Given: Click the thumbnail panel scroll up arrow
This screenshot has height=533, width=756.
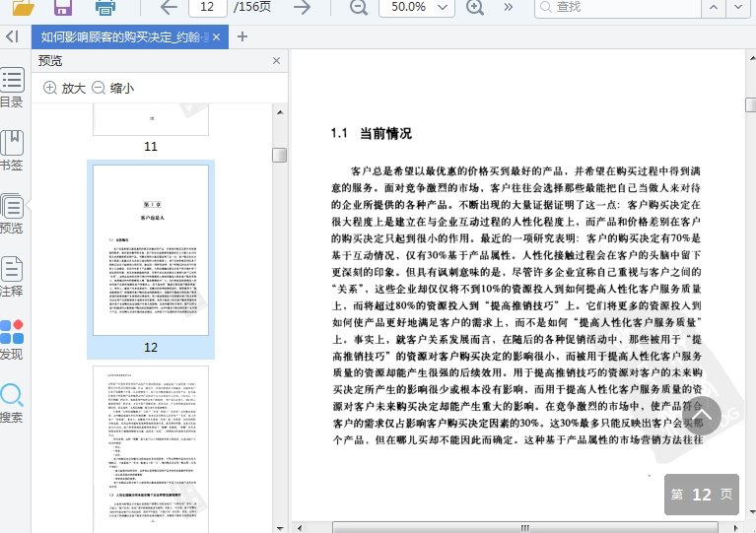Looking at the screenshot, I should (280, 112).
